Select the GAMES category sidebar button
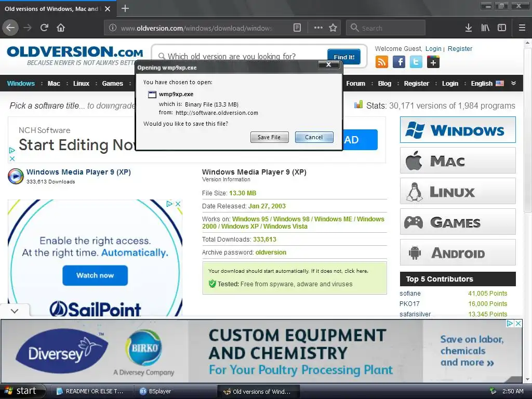The image size is (532, 399). tap(458, 222)
